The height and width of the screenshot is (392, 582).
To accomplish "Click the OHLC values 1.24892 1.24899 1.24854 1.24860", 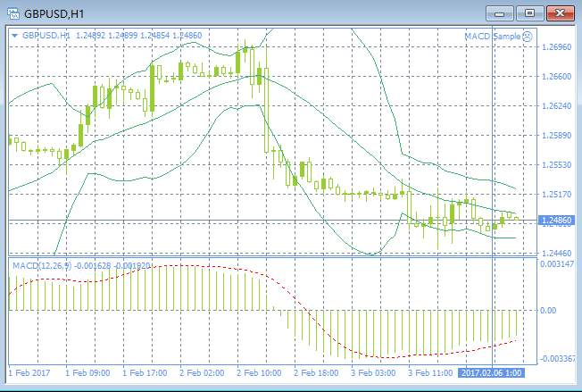I will coord(139,36).
